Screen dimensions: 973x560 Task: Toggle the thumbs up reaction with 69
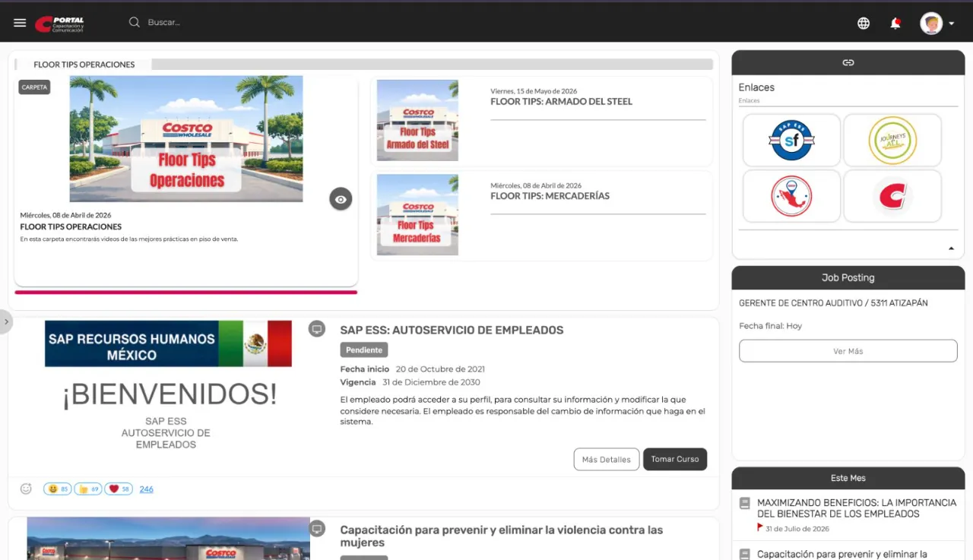(x=89, y=489)
